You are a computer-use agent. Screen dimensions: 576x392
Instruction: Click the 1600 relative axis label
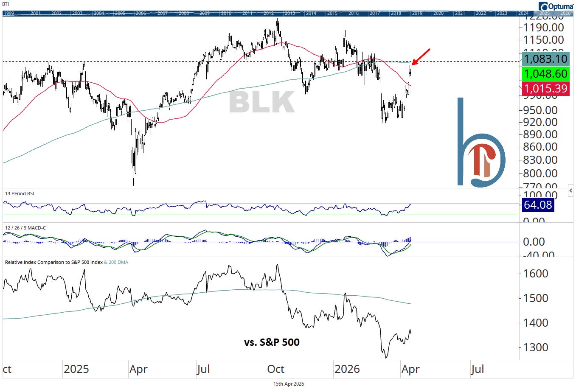(x=536, y=274)
